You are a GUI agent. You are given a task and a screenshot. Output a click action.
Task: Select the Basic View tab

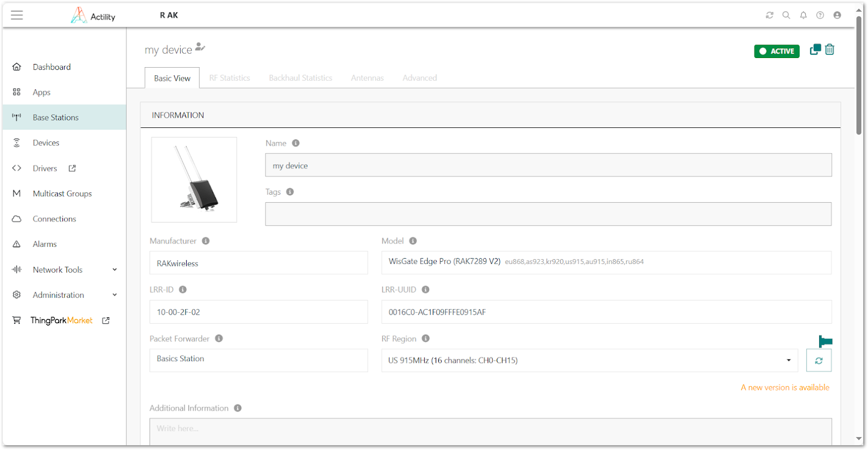click(172, 78)
